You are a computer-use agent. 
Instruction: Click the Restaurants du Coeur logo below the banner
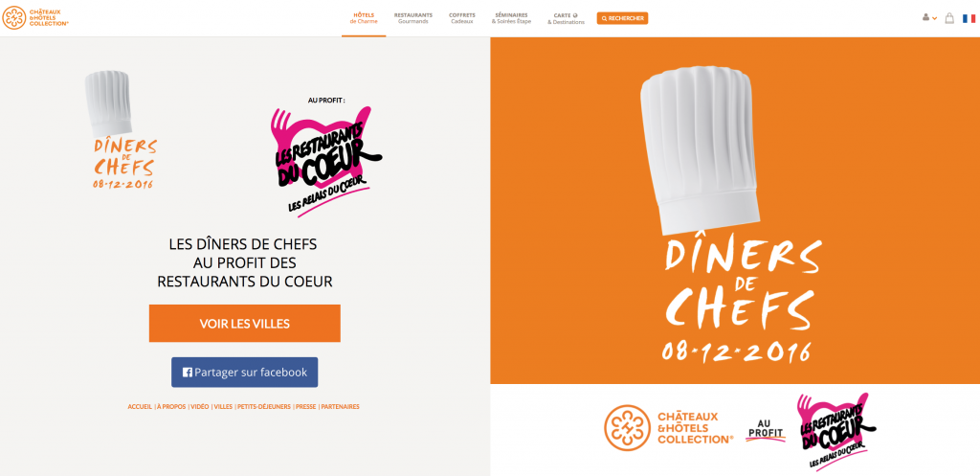(x=836, y=433)
